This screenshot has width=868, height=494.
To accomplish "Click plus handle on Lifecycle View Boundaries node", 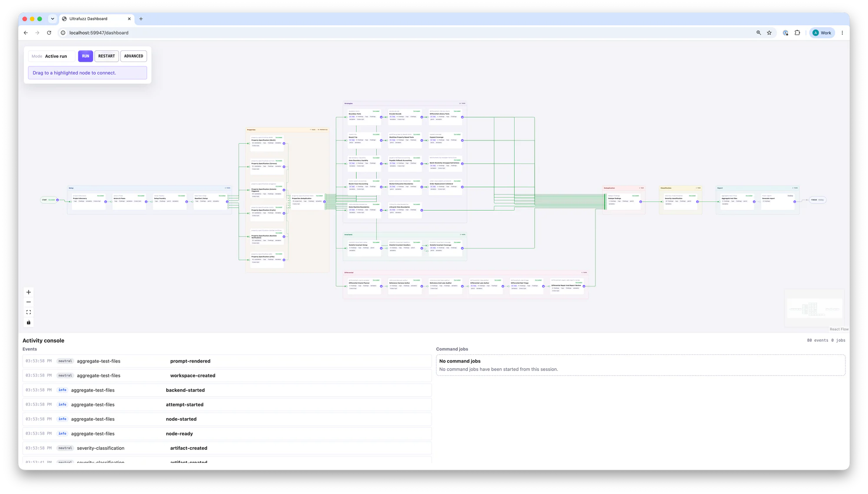I will (x=421, y=210).
